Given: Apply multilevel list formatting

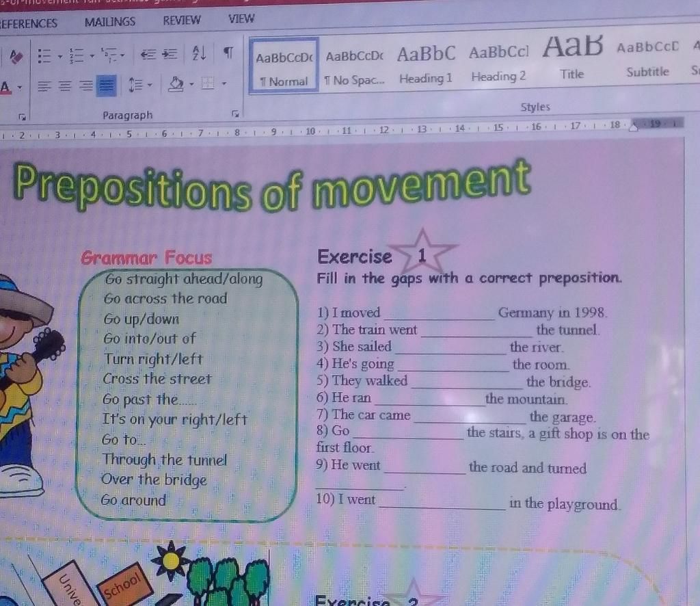Looking at the screenshot, I should [109, 55].
